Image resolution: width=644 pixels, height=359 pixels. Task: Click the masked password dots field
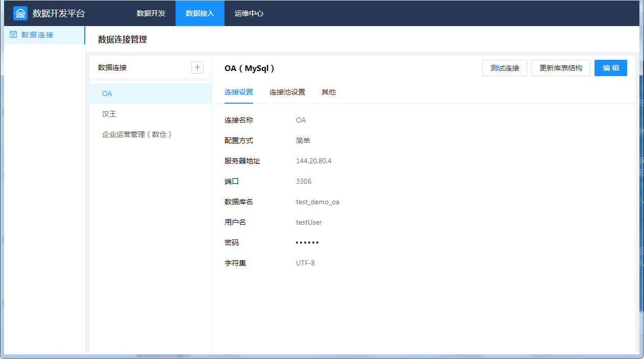pos(307,243)
